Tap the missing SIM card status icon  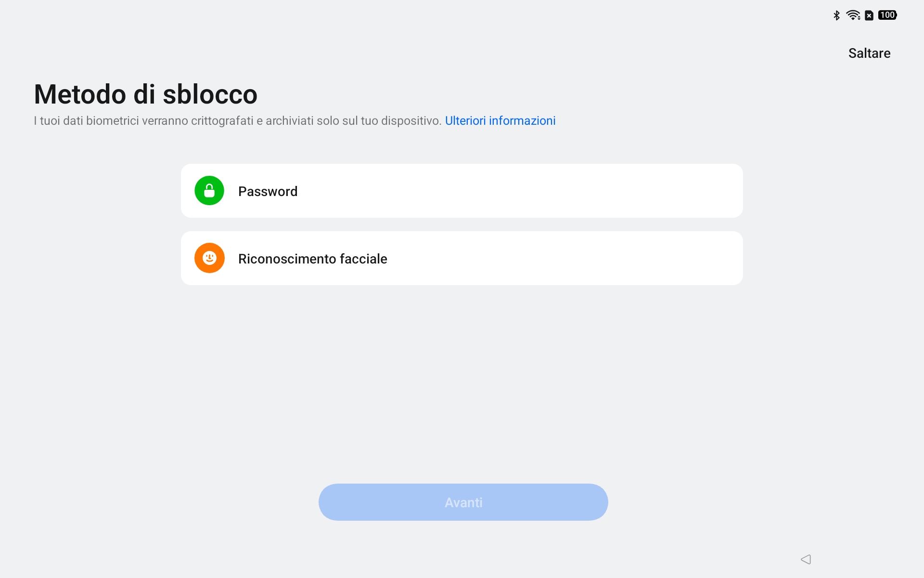(x=869, y=15)
